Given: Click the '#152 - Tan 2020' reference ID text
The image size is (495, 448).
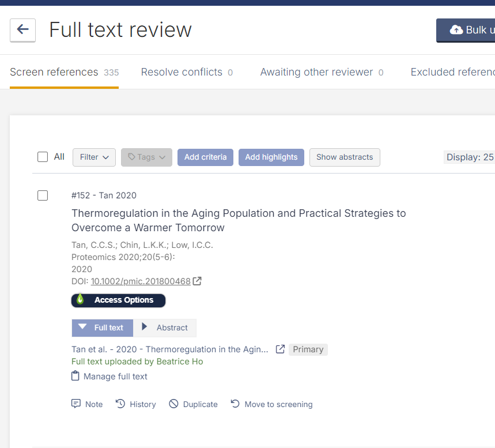Looking at the screenshot, I should pyautogui.click(x=104, y=195).
